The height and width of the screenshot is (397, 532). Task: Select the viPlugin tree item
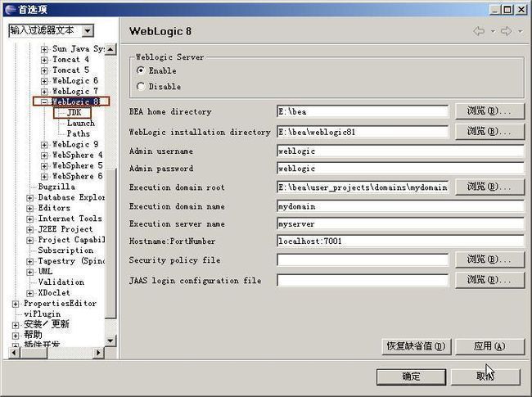click(x=42, y=314)
